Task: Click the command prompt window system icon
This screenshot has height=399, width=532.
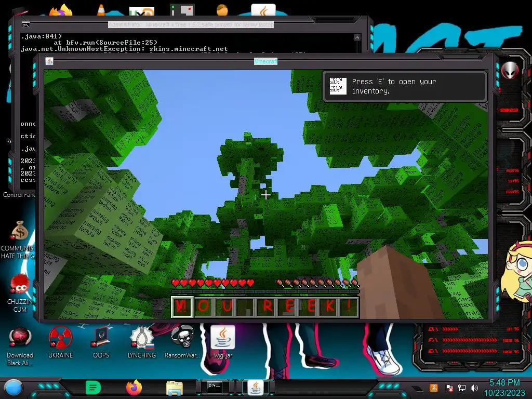Action: (x=26, y=25)
